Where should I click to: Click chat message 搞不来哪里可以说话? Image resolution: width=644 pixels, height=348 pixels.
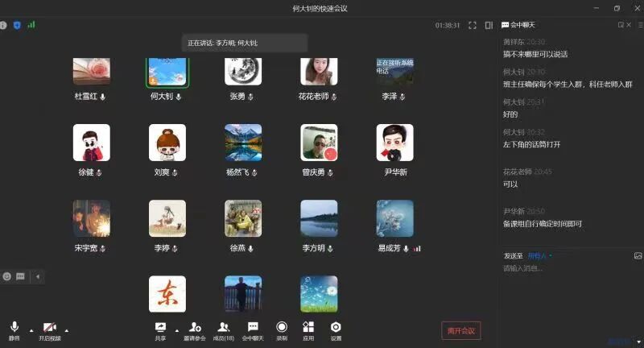pyautogui.click(x=535, y=54)
